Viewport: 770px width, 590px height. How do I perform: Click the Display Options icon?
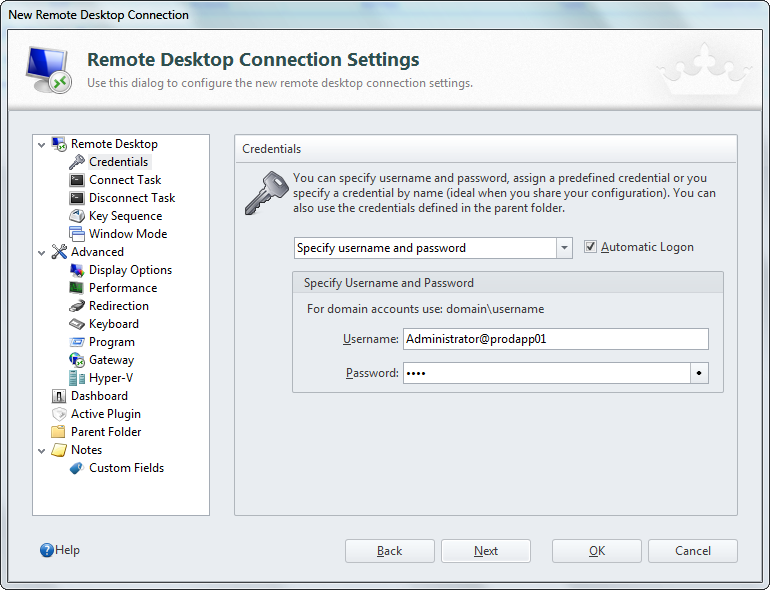77,270
